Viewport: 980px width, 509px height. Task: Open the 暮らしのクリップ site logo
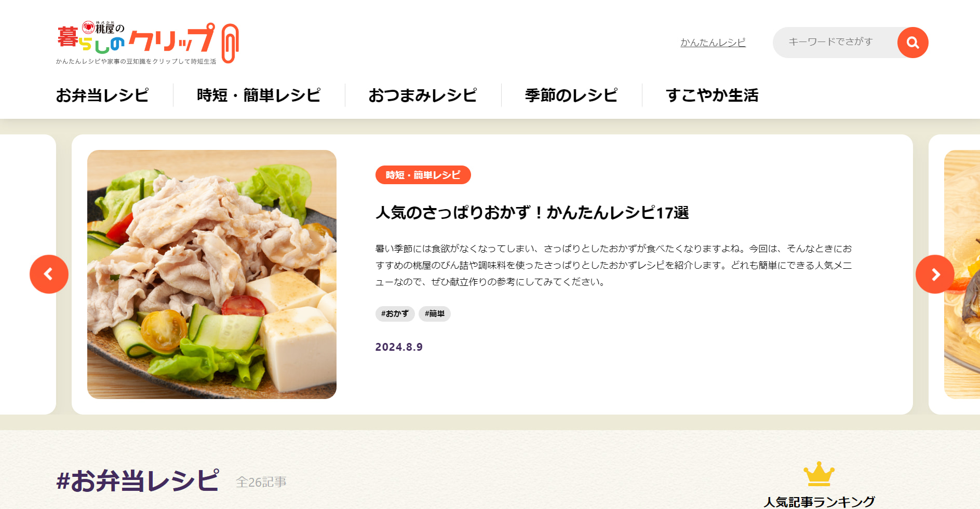coord(147,44)
